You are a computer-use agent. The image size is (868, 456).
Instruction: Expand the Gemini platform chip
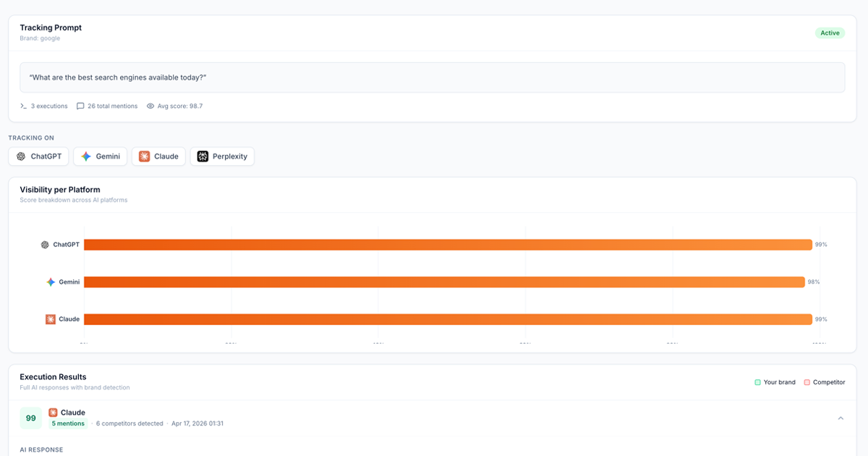click(x=100, y=156)
